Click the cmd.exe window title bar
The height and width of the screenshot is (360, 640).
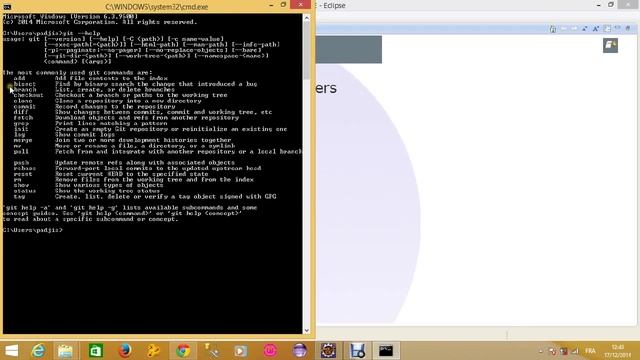(x=156, y=7)
